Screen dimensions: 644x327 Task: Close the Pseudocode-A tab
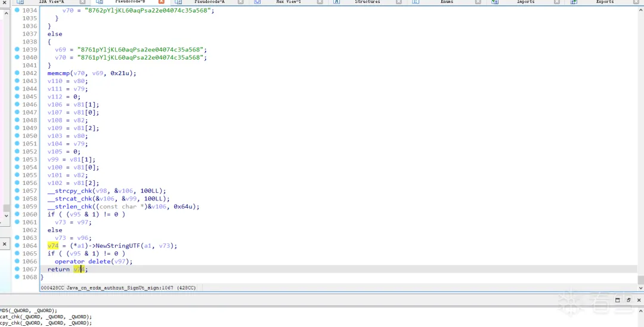click(241, 2)
